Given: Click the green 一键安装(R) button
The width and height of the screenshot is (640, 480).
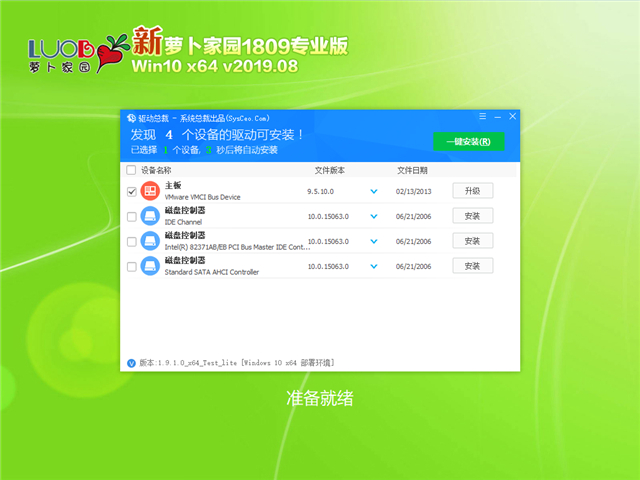Looking at the screenshot, I should point(468,141).
